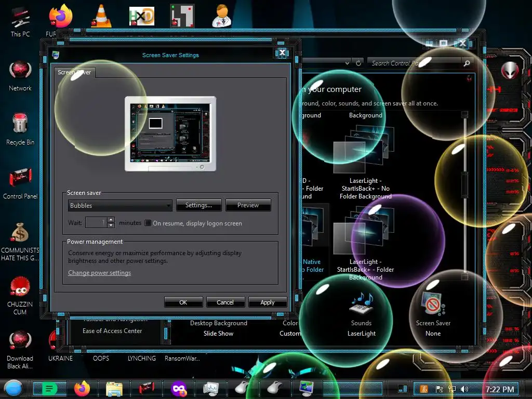Click the taskbar clock showing 7:22 PM
The image size is (532, 399).
click(x=500, y=389)
